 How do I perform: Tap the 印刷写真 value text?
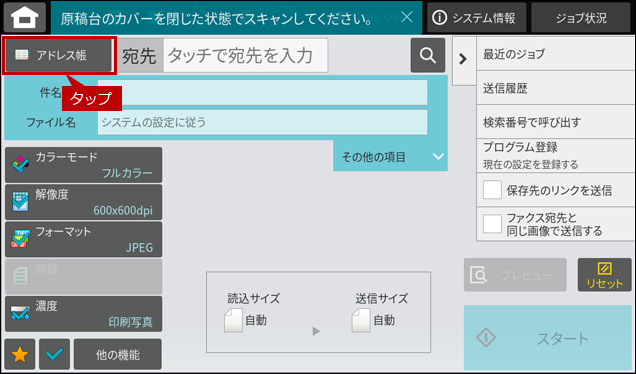pos(130,322)
